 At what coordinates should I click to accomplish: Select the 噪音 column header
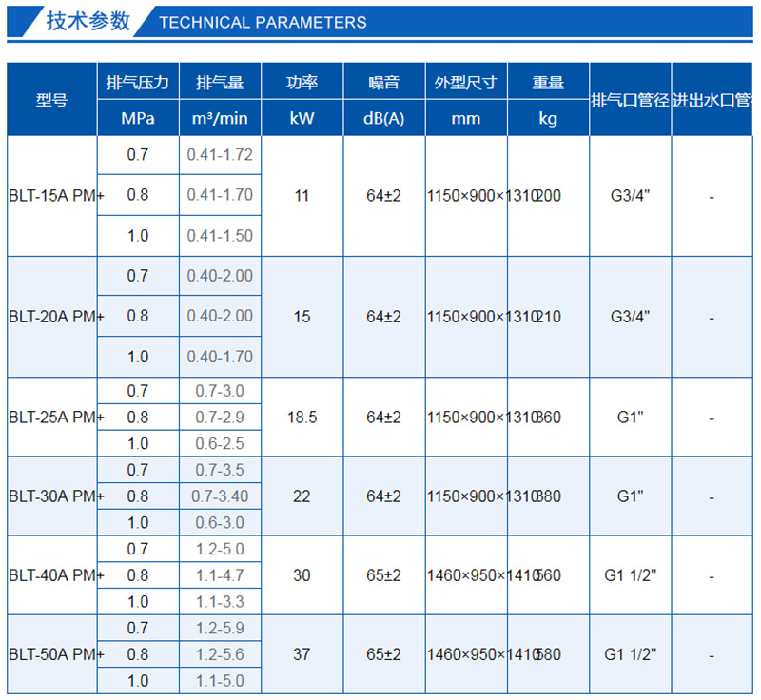pos(384,82)
